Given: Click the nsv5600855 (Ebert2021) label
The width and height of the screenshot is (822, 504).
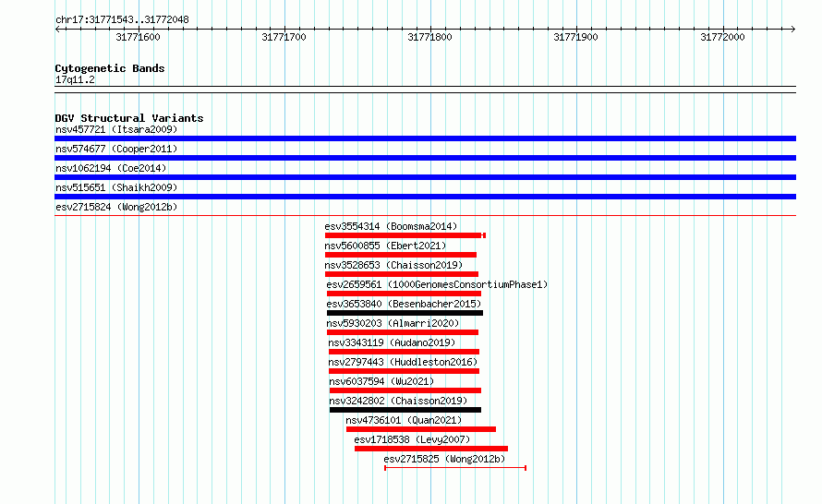Looking at the screenshot, I should coord(385,246).
